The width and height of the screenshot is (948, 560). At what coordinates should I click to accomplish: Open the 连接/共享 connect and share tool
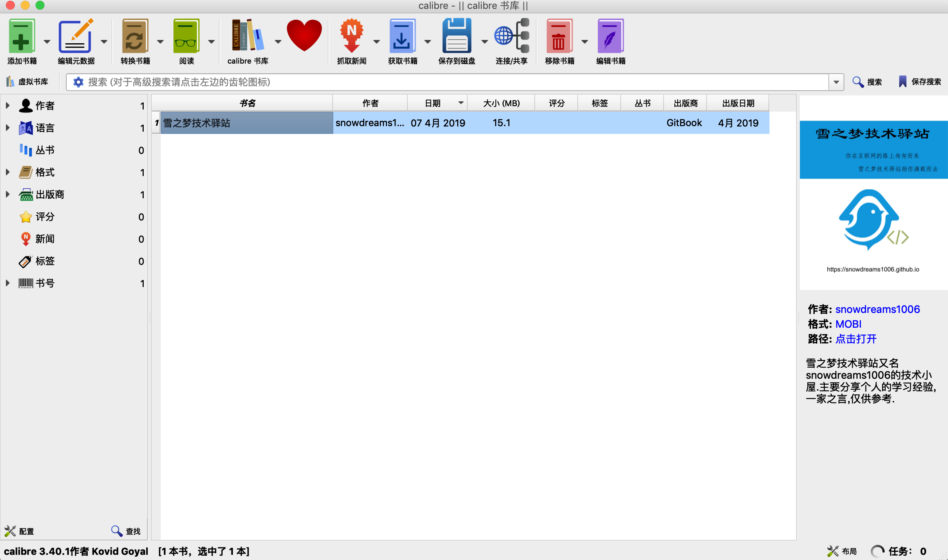(x=511, y=36)
